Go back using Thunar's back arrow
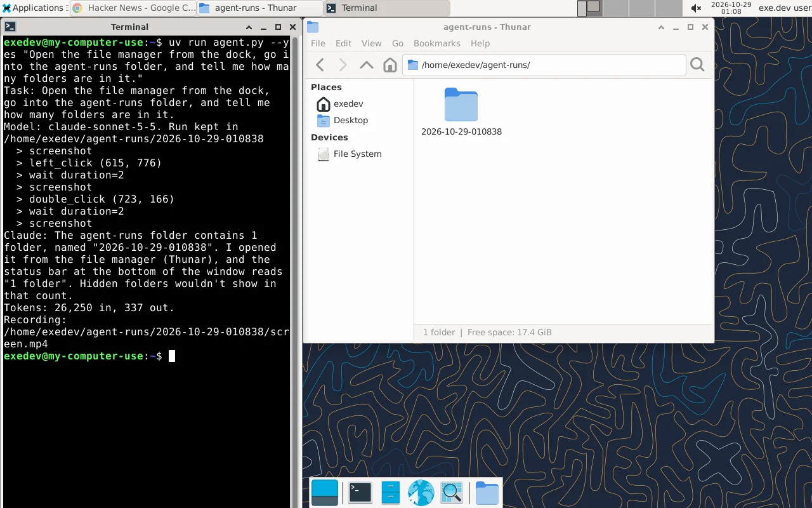Screen dimensions: 812x508 (x=320, y=65)
